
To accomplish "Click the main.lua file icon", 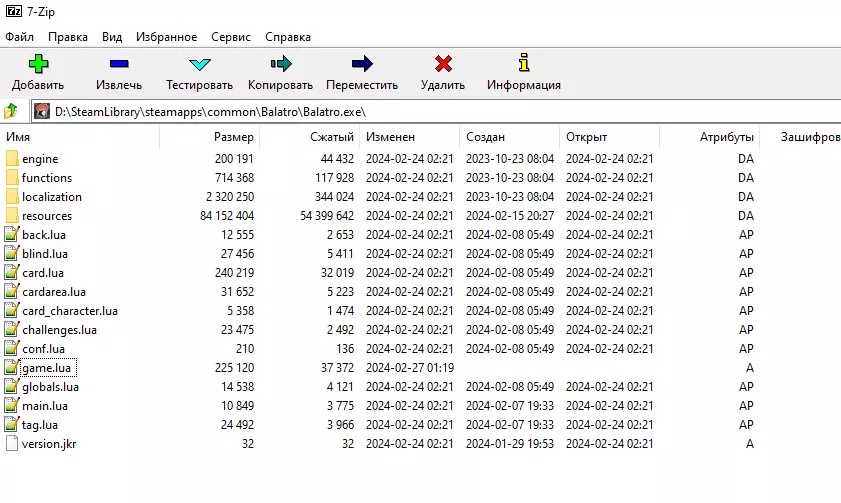I will tap(12, 405).
